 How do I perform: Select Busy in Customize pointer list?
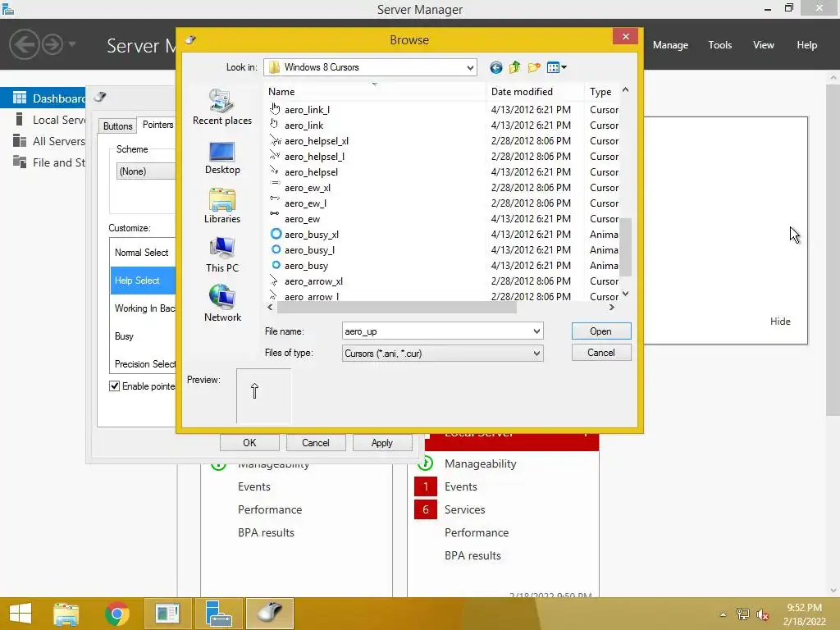click(143, 336)
